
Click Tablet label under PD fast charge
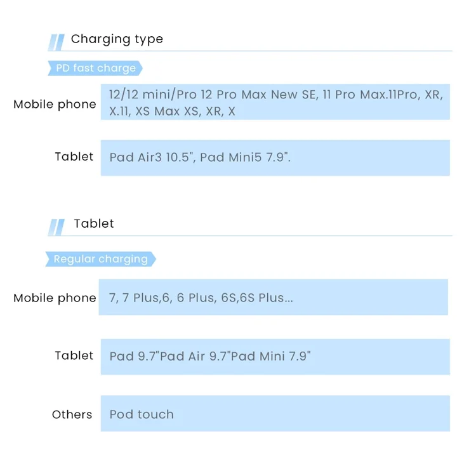tap(74, 157)
